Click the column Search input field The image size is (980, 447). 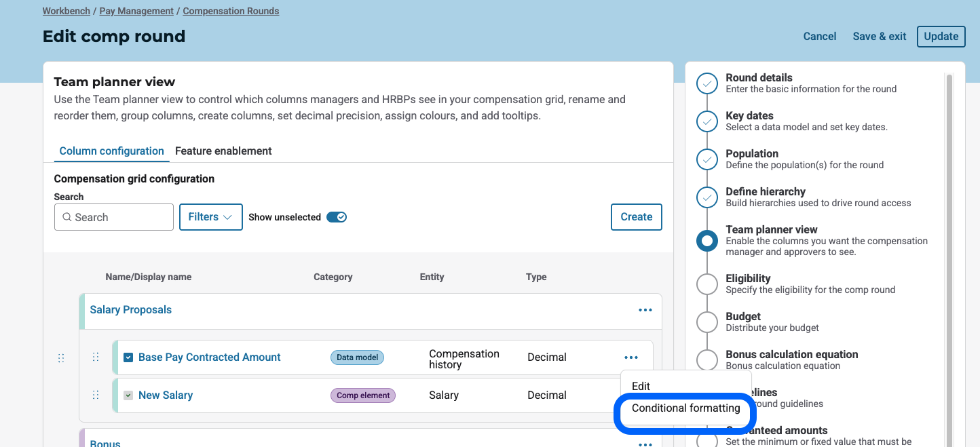click(114, 217)
